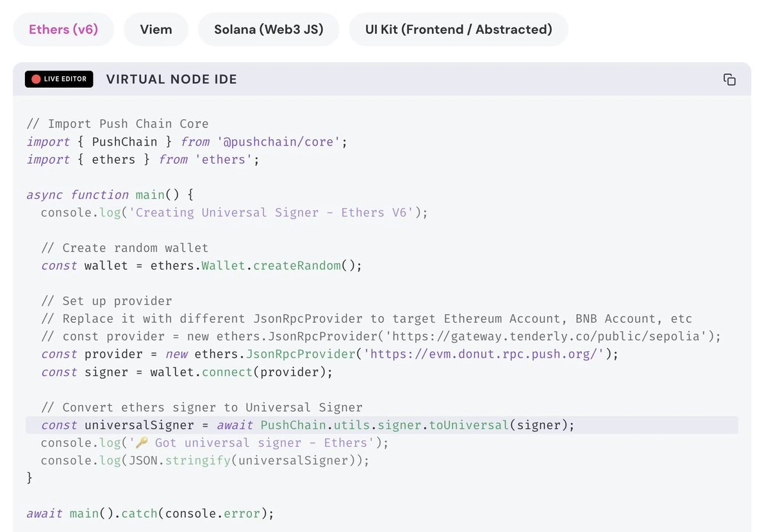
Task: Click the VIRTUAL NODE IDE title
Action: coord(171,79)
